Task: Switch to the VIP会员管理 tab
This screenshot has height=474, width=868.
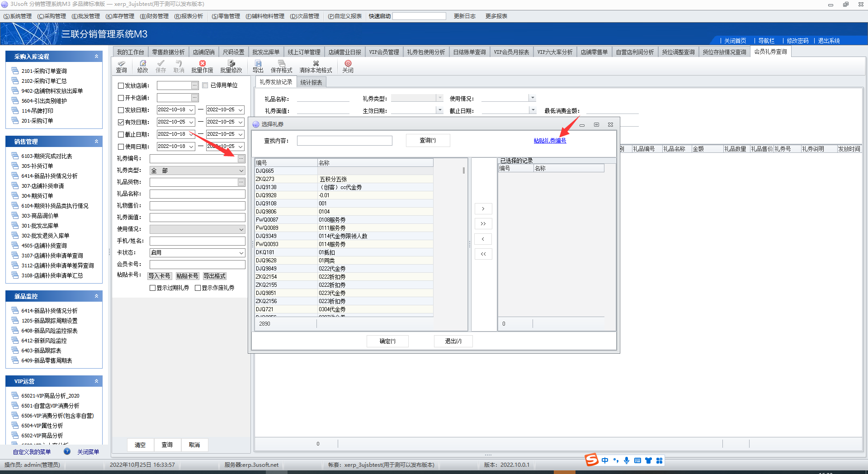Action: (384, 52)
